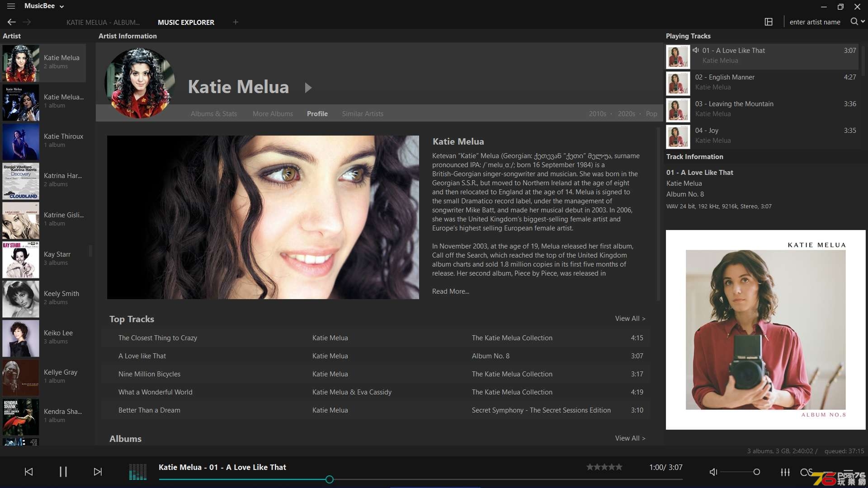This screenshot has width=868, height=488.
Task: Pause the current playback
Action: pos(63,472)
